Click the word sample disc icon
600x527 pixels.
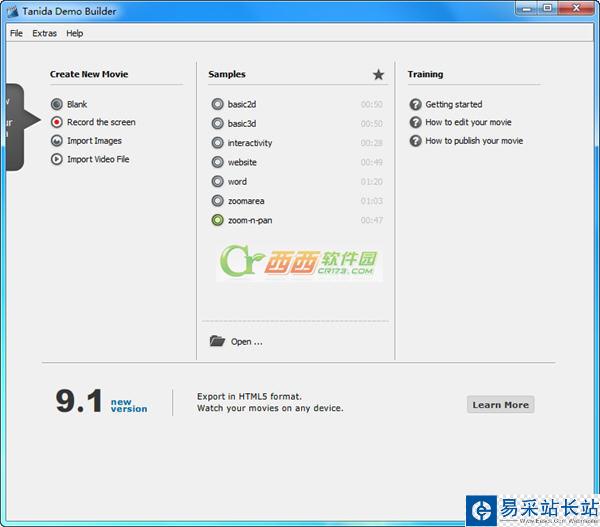coord(217,181)
